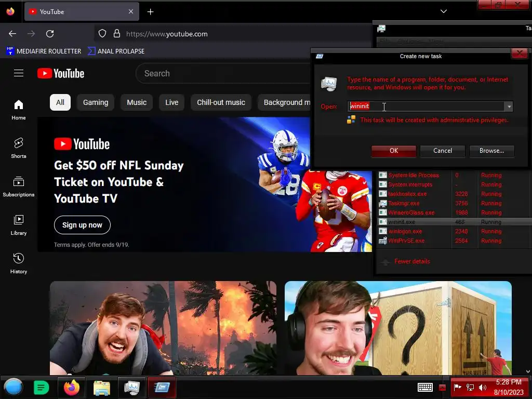The image size is (532, 399).
Task: Open Firefox from the taskbar
Action: (x=71, y=387)
